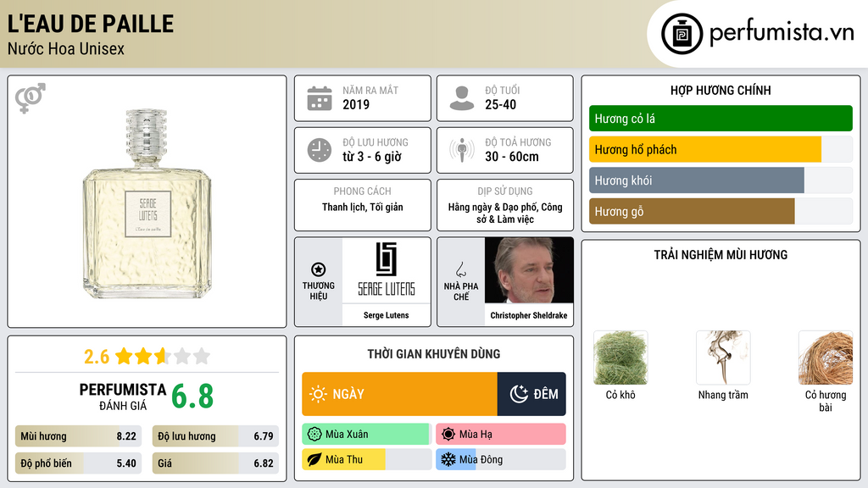This screenshot has width=868, height=488.
Task: Click the sillage figure icon beside Độ toả hương
Action: tap(462, 150)
